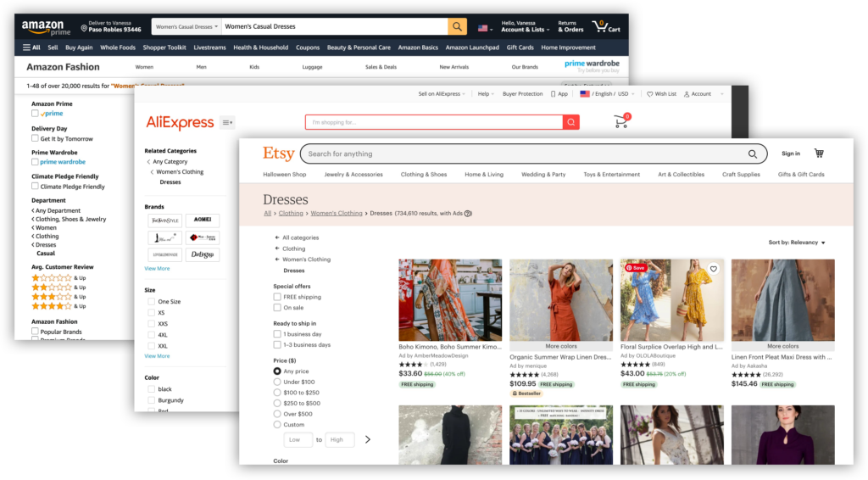Check AliExpress color black checkbox
Screen dimensions: 868x480
tap(151, 389)
